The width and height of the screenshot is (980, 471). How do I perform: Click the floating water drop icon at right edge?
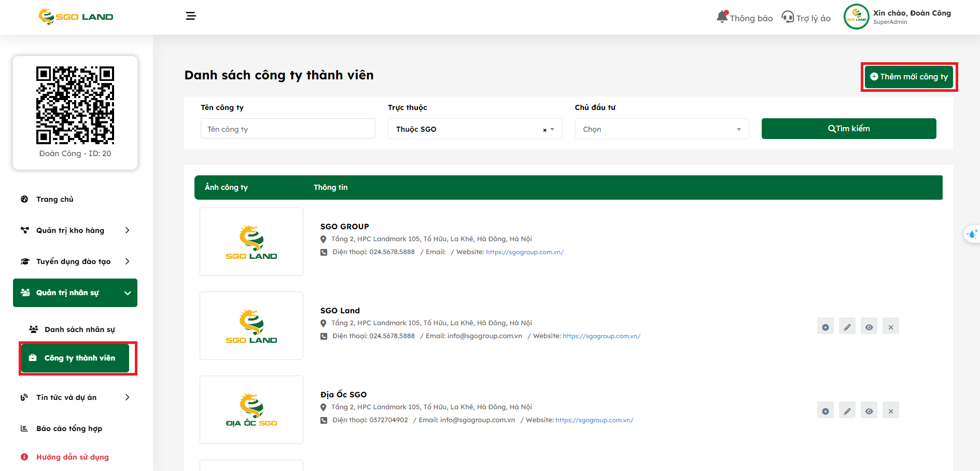972,234
